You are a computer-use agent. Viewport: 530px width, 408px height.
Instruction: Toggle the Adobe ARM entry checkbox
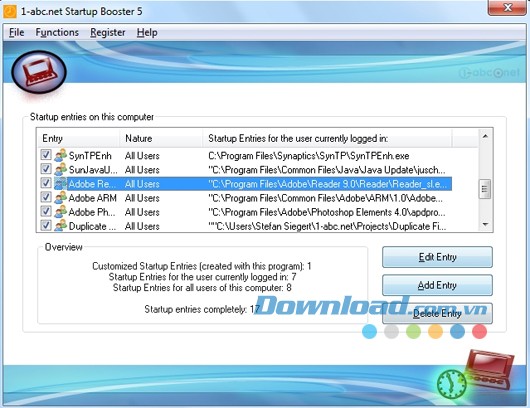[46, 197]
